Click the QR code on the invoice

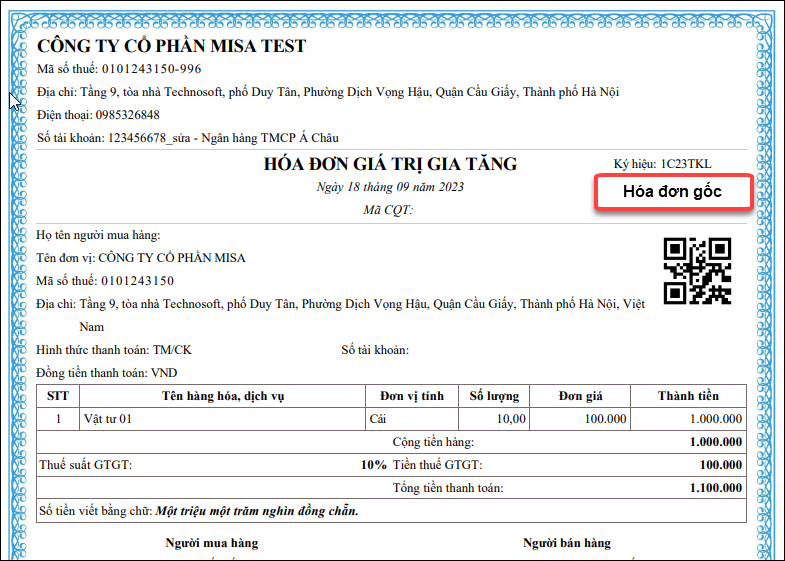pyautogui.click(x=697, y=270)
